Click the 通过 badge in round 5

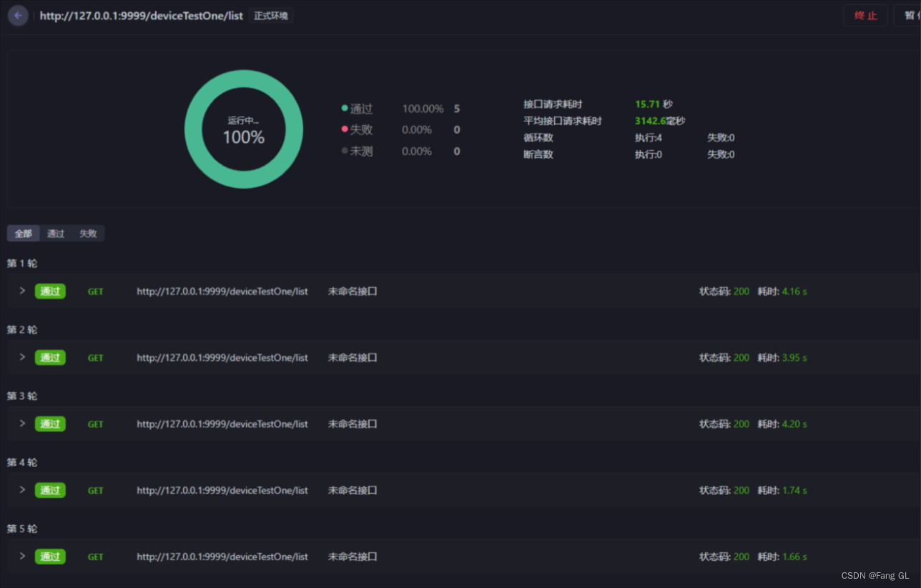[x=50, y=557]
